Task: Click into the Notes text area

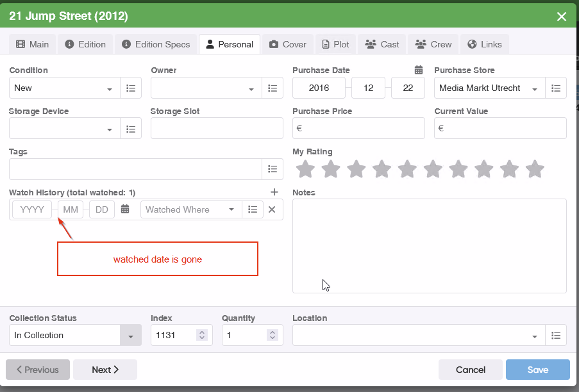Action: click(429, 246)
